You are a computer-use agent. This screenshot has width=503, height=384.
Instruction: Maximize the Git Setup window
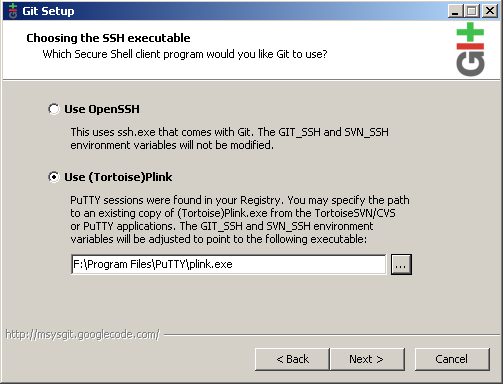pyautogui.click(x=472, y=11)
